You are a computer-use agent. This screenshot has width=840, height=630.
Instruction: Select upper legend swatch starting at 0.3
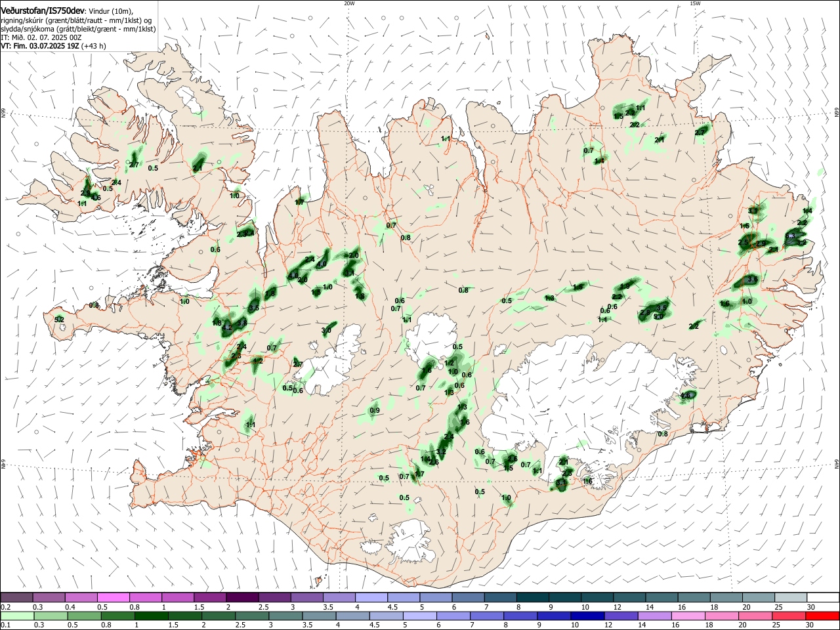click(x=49, y=597)
